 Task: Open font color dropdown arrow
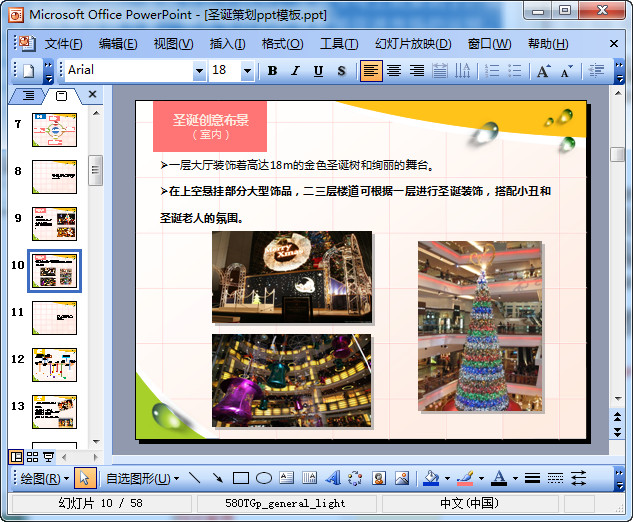pyautogui.click(x=515, y=478)
